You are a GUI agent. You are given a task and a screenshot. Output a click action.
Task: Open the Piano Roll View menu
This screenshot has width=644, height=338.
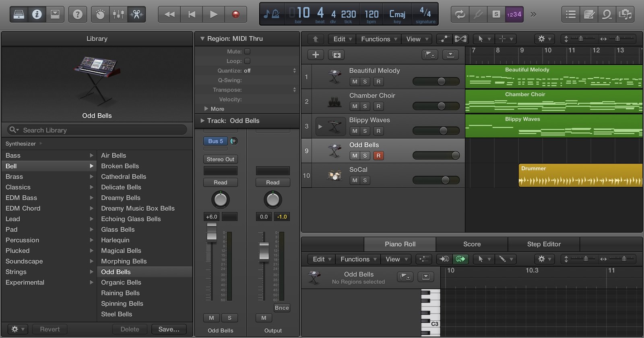396,259
